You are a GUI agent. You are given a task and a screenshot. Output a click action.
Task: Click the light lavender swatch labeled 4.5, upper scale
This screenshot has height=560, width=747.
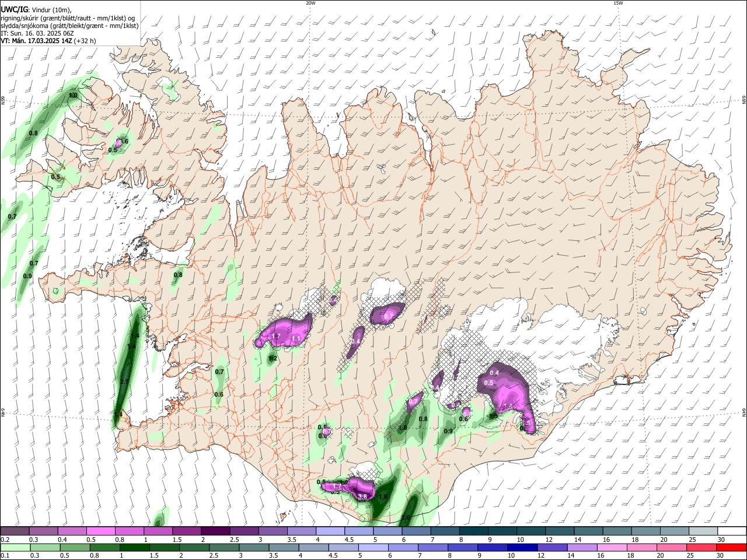[x=359, y=531]
